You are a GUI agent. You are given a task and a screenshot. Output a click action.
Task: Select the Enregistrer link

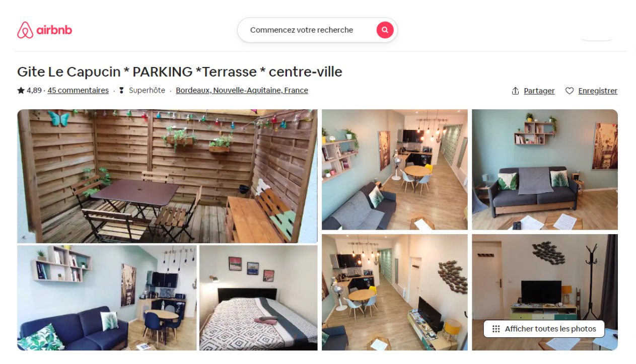coord(598,91)
